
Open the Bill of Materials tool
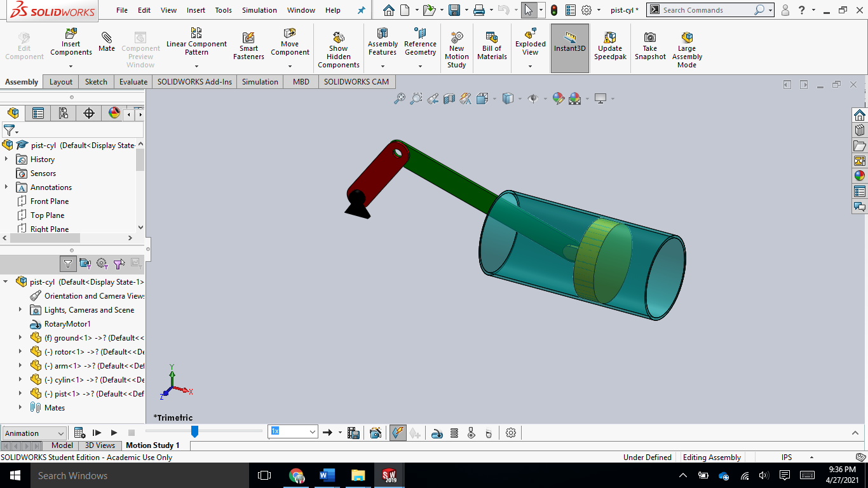pyautogui.click(x=492, y=46)
